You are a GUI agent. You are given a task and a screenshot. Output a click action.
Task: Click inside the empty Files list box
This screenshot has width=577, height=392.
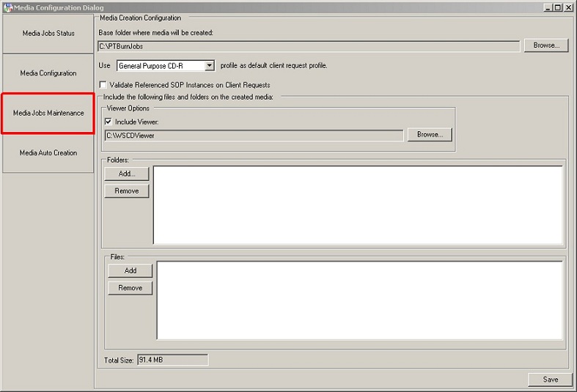(x=359, y=300)
